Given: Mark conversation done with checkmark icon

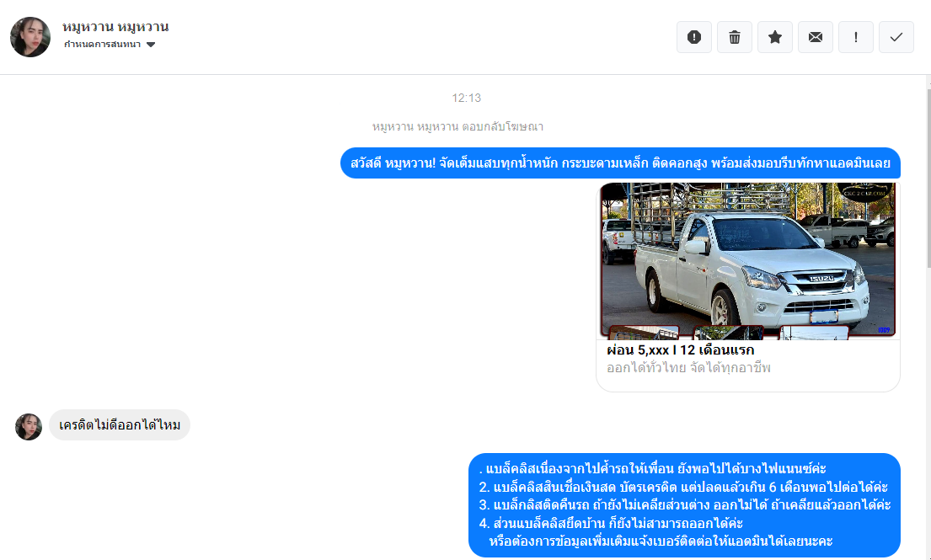Looking at the screenshot, I should tap(896, 37).
